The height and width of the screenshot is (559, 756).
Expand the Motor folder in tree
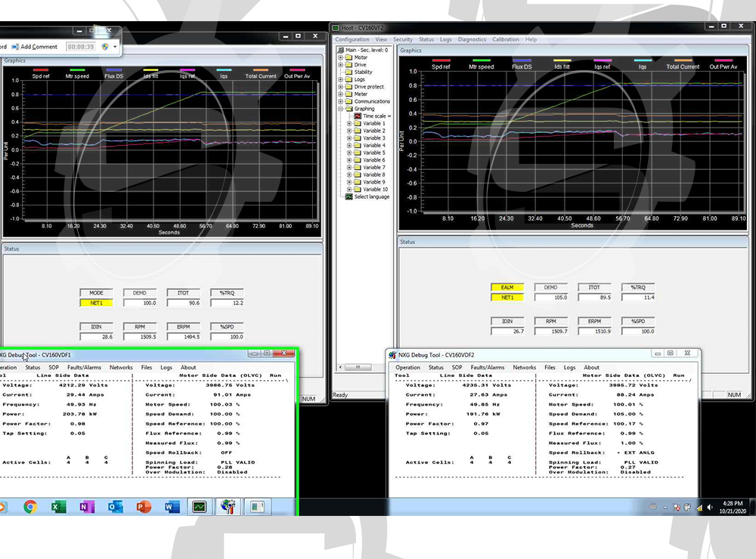(x=341, y=57)
